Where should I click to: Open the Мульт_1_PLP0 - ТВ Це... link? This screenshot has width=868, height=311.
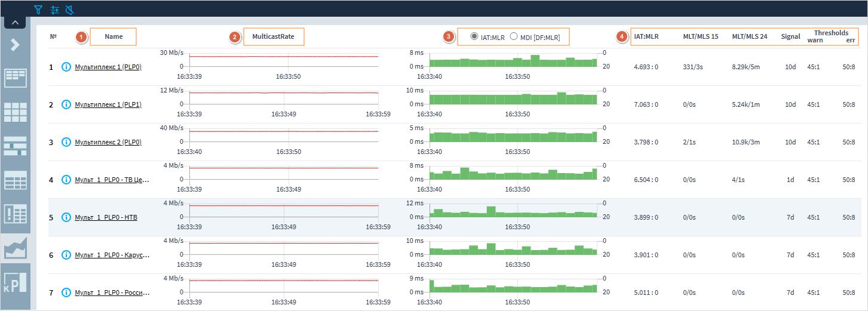[111, 180]
